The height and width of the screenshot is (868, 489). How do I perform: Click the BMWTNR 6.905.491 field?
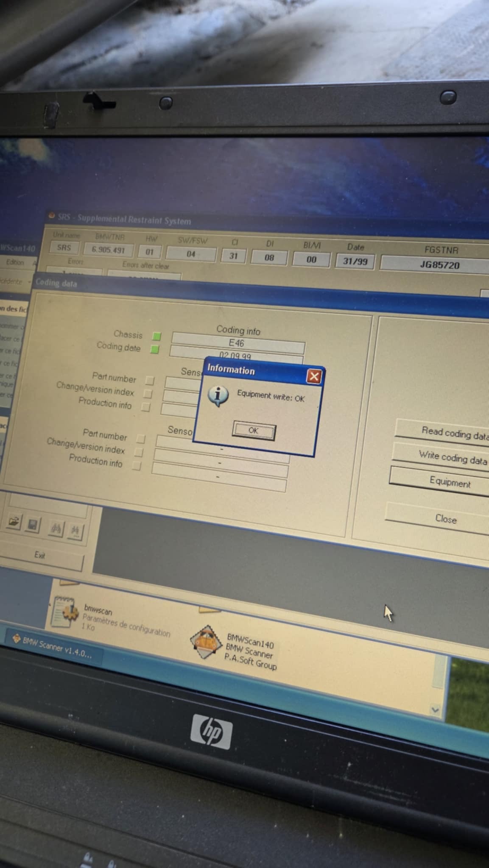pyautogui.click(x=109, y=250)
